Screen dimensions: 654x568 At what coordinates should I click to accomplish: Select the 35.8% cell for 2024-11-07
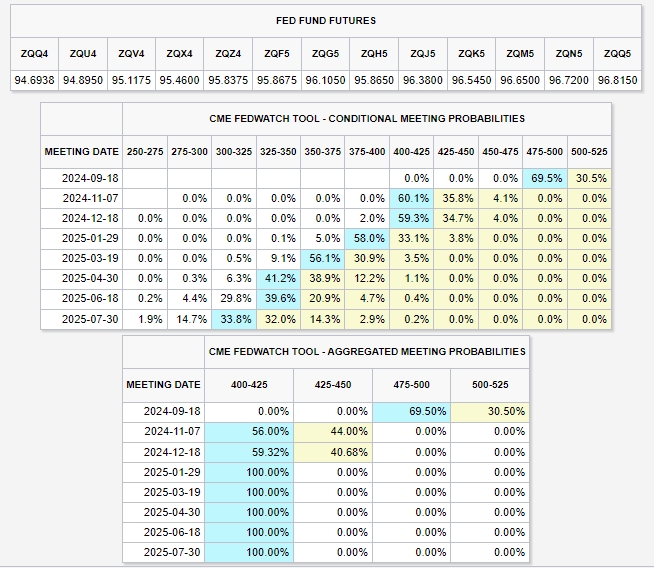[458, 199]
